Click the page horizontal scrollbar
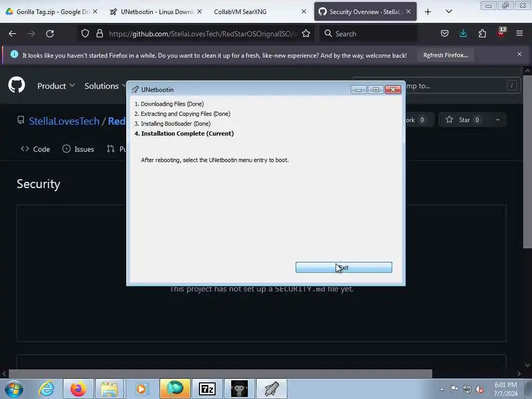The image size is (532, 399). pos(220,374)
